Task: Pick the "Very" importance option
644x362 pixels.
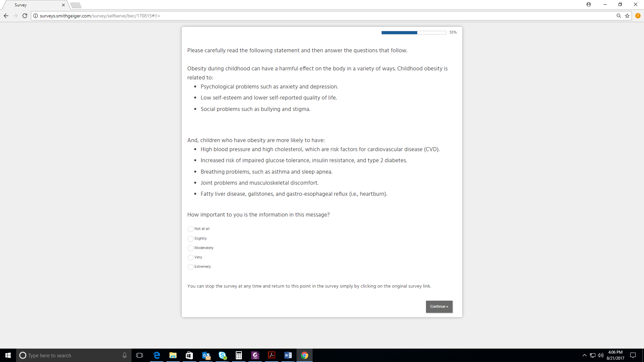Action: click(191, 257)
